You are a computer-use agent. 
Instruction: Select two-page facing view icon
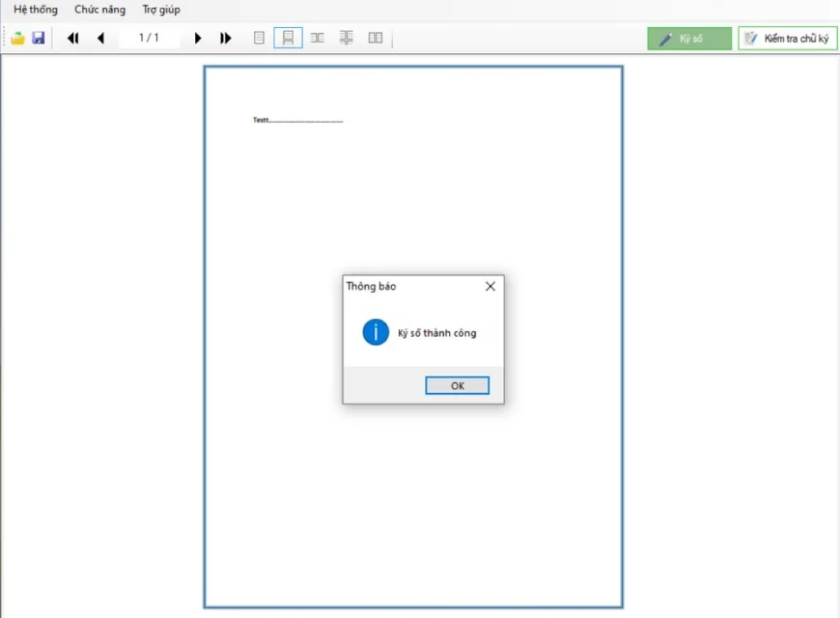tap(317, 38)
